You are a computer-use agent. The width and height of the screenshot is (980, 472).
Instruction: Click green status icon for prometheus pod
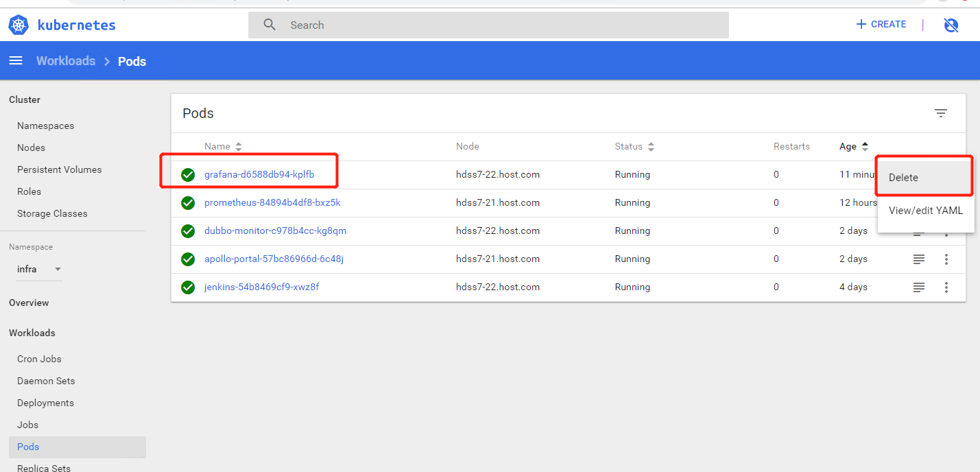(188, 203)
